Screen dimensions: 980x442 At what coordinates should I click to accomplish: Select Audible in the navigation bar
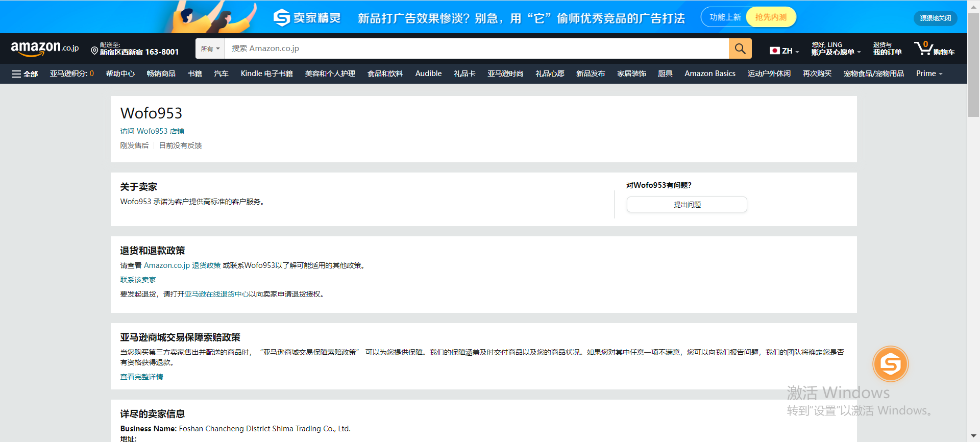tap(429, 73)
